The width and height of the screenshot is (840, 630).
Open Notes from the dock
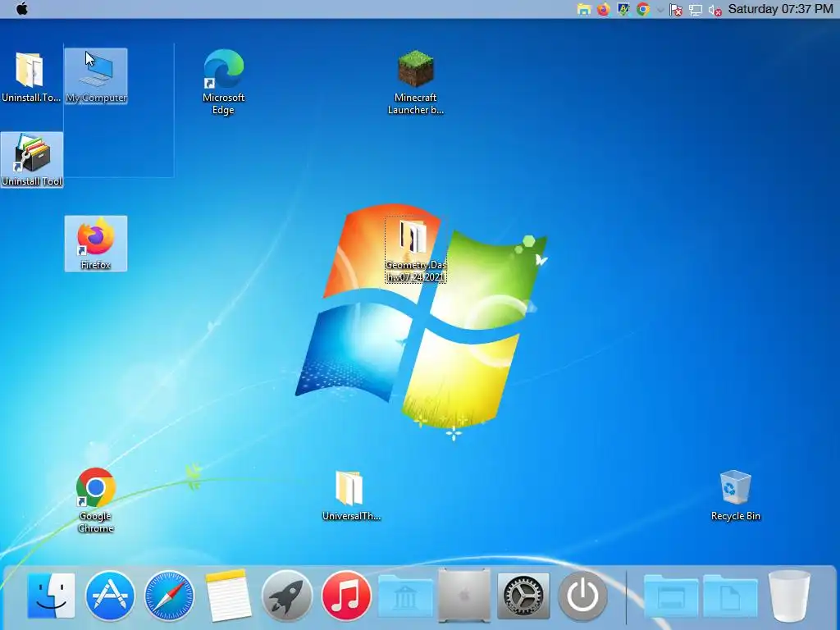[x=228, y=596]
